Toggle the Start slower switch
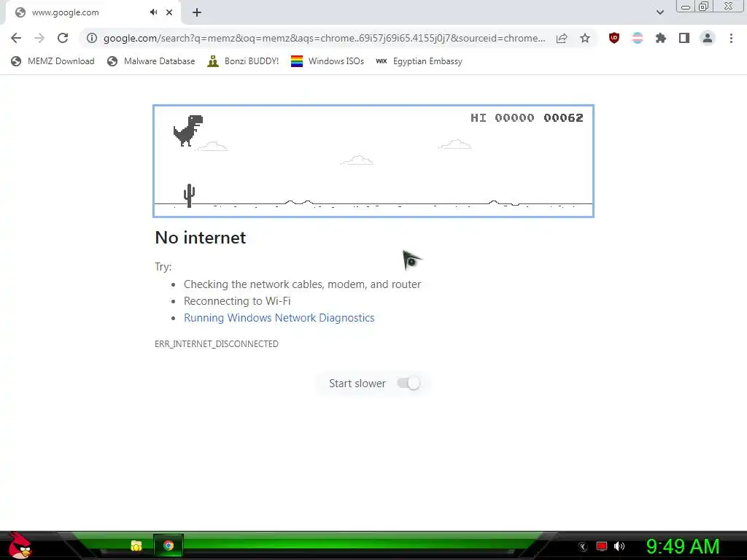This screenshot has height=560, width=747. 409,384
